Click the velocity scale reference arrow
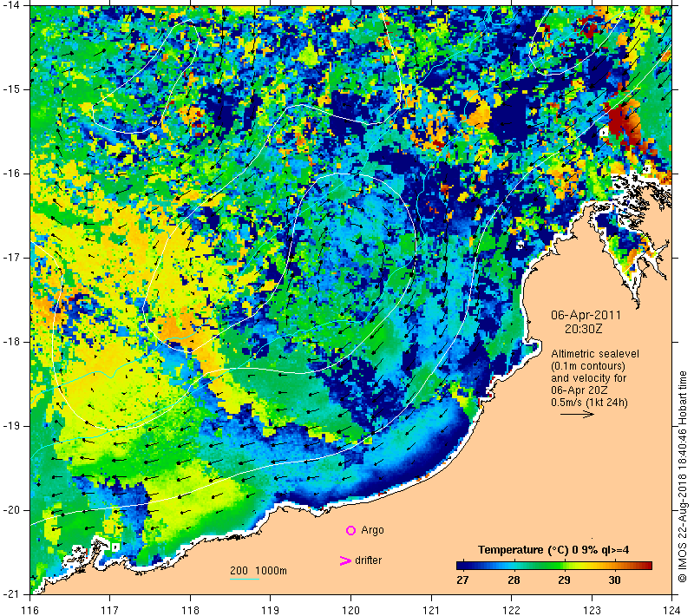694x616 pixels. click(x=577, y=414)
